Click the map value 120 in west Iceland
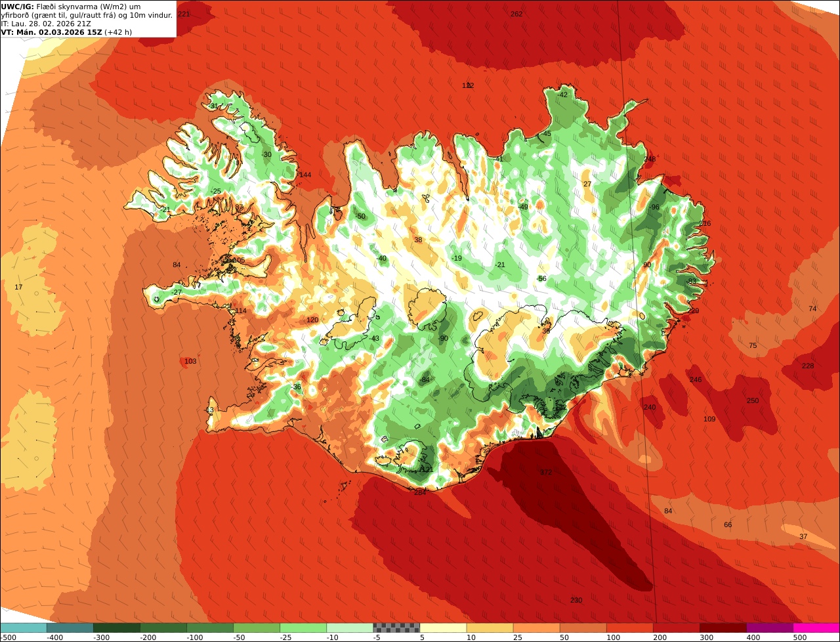840x642 pixels. (x=312, y=320)
